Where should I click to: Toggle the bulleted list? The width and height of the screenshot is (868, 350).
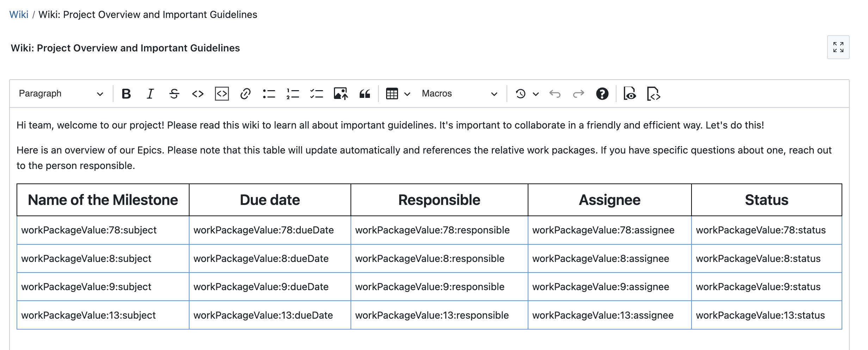tap(269, 93)
